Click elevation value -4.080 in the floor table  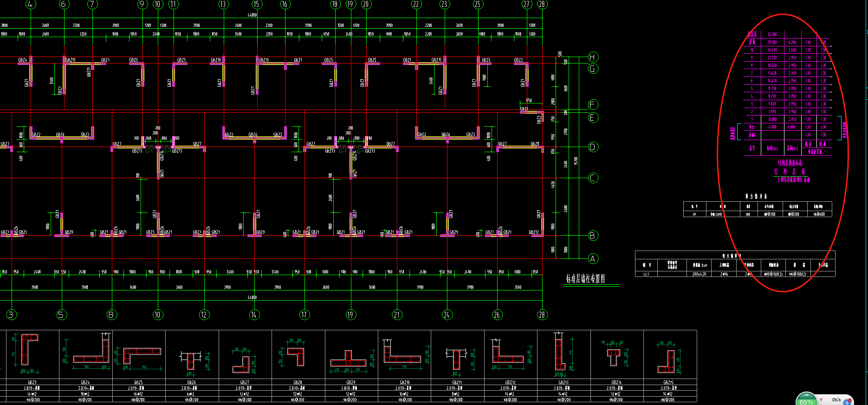pyautogui.click(x=772, y=127)
